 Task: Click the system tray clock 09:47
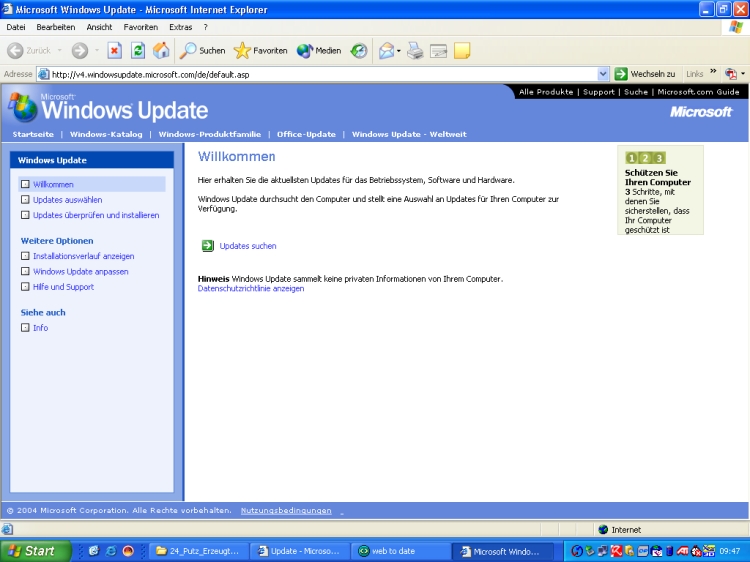(x=729, y=551)
